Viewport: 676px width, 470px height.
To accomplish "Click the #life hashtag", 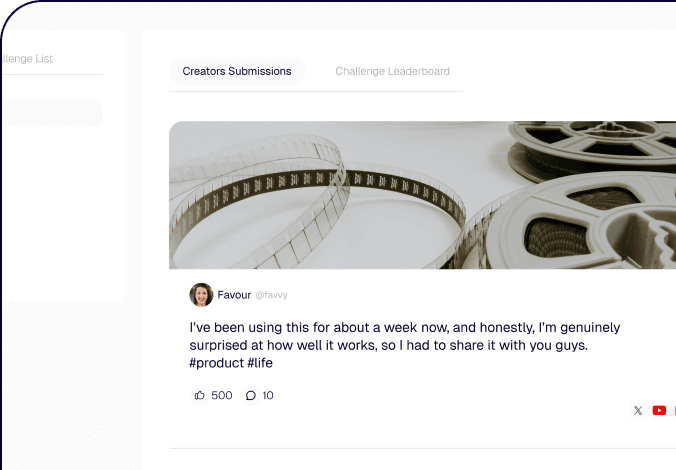I will (260, 363).
